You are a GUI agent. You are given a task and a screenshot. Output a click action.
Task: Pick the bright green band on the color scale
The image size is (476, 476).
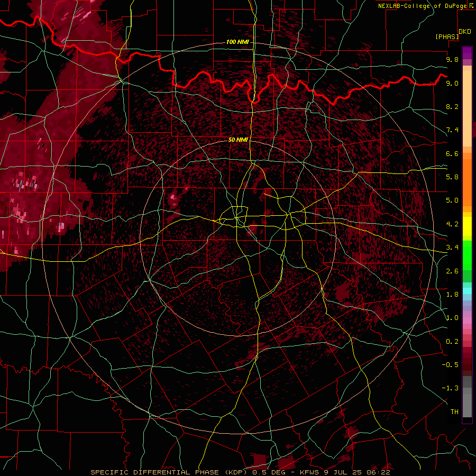click(467, 255)
